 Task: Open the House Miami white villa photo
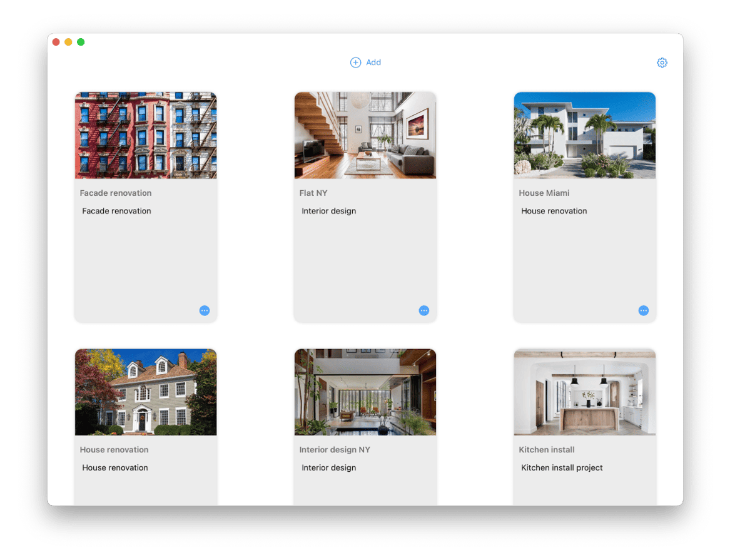(x=584, y=135)
